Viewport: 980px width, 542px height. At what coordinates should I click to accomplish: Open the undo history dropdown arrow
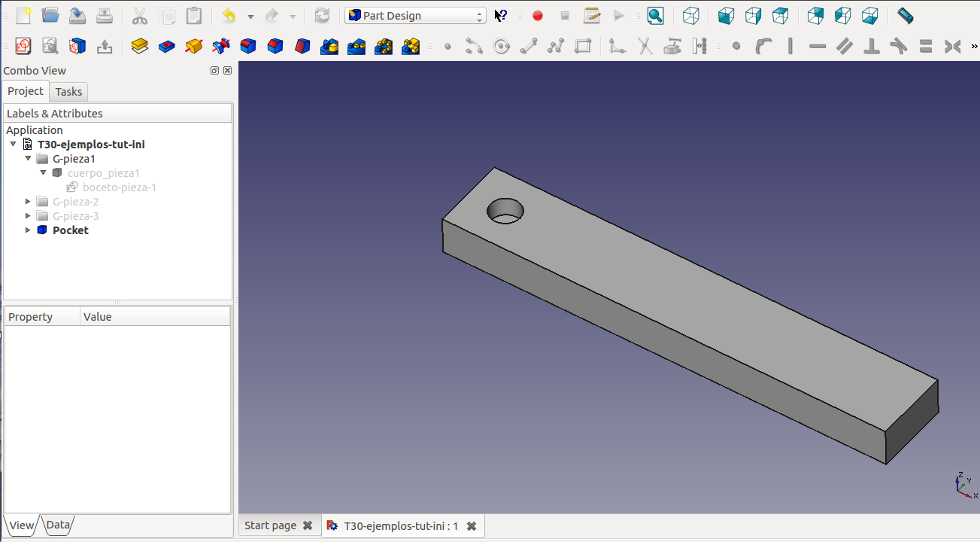(250, 17)
